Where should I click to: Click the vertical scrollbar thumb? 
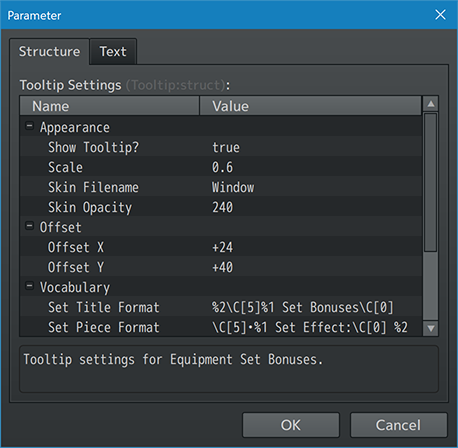(x=431, y=182)
